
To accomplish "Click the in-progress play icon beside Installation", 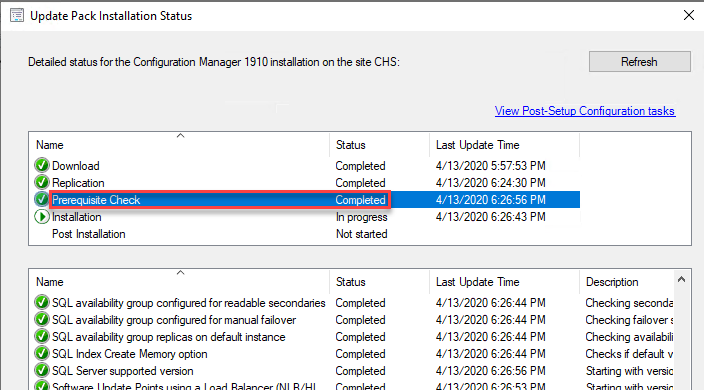I will [x=42, y=217].
